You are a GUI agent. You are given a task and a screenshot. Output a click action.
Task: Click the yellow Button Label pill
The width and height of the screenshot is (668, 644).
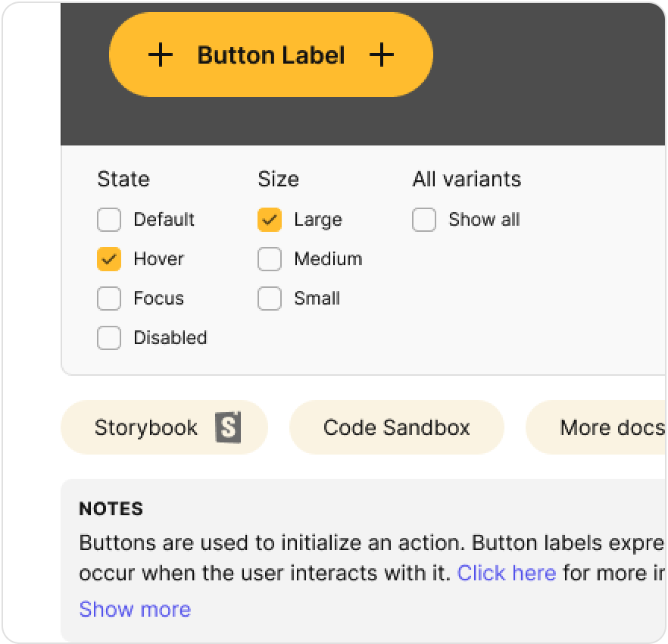pos(270,54)
